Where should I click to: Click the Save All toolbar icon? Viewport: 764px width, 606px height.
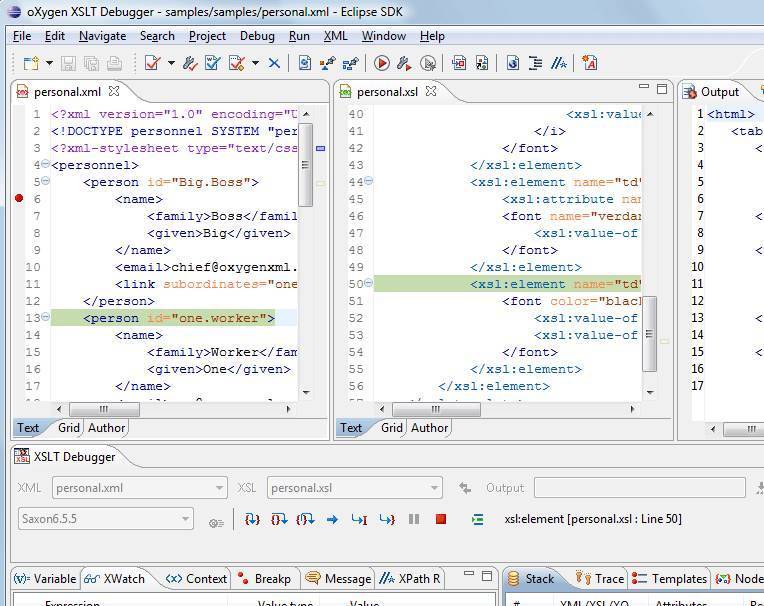click(x=91, y=63)
